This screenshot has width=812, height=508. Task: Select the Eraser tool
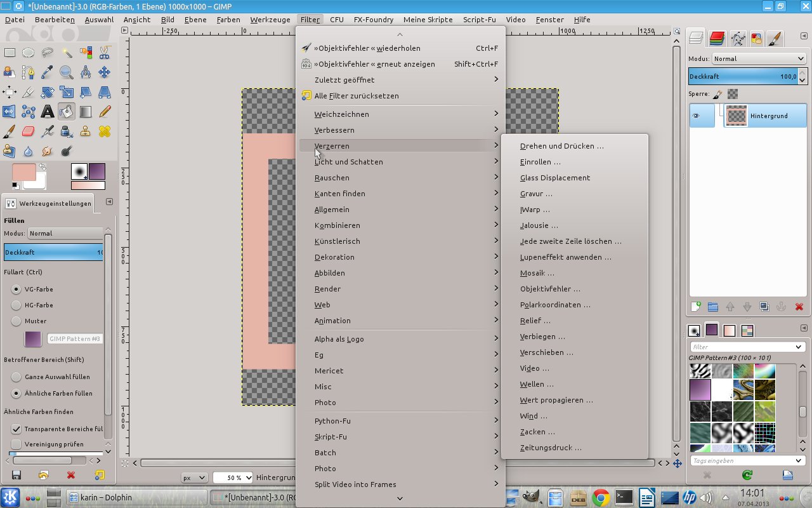(x=29, y=131)
